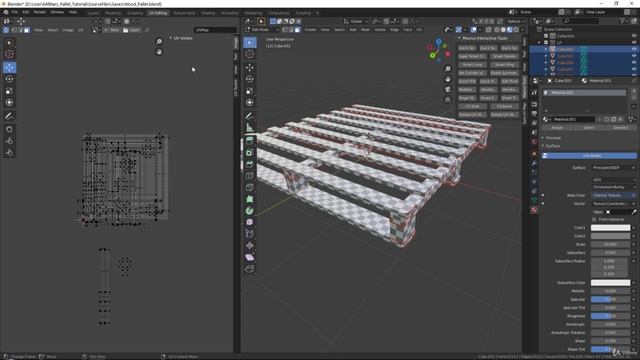Screen dimensions: 640x360
Task: Click the UV editor pan hand icon
Action: coord(159,52)
